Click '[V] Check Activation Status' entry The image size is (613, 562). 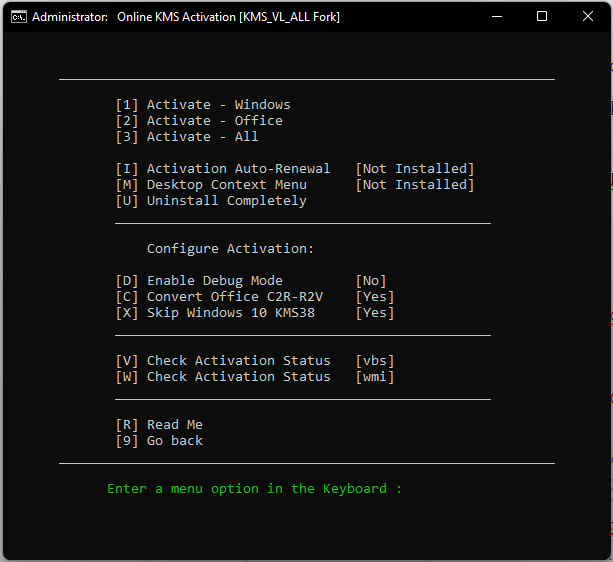click(223, 361)
